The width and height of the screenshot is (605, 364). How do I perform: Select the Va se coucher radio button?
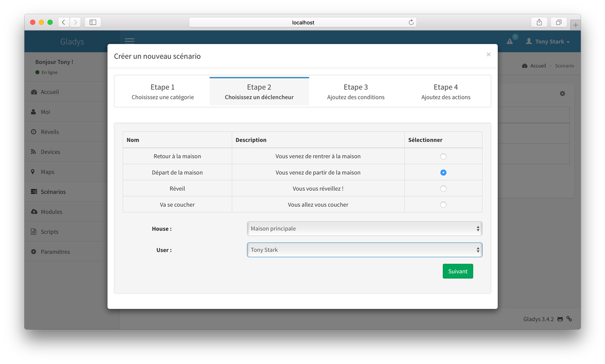pyautogui.click(x=443, y=205)
